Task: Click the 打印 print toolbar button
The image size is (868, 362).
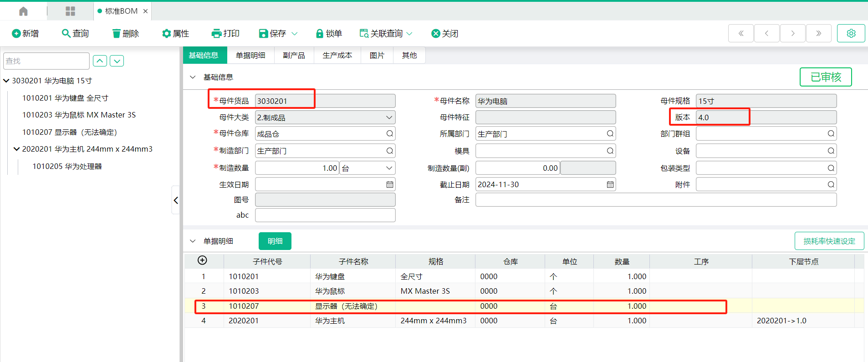Action: pyautogui.click(x=225, y=33)
